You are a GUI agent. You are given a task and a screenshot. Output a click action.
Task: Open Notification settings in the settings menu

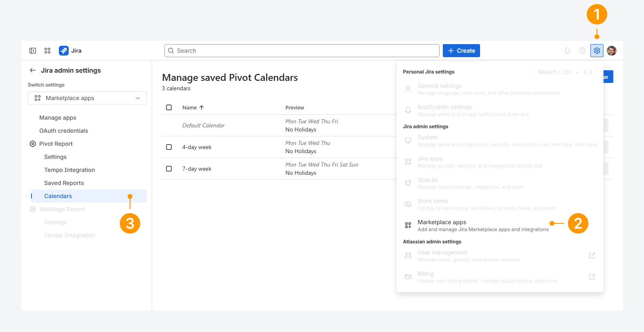tap(500, 110)
